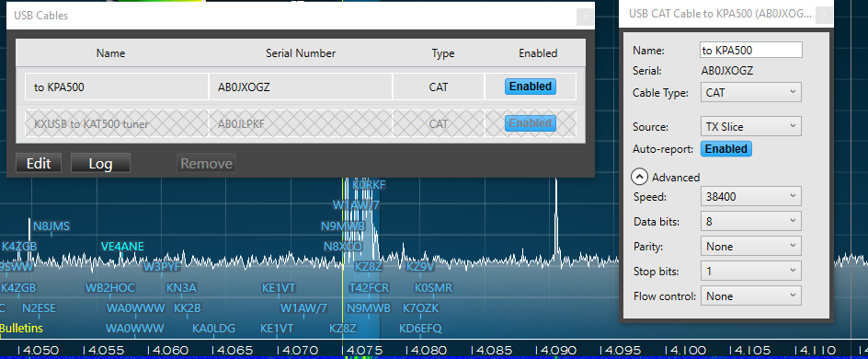Open the Stop bits dropdown
This screenshot has height=359, width=868.
pos(750,271)
